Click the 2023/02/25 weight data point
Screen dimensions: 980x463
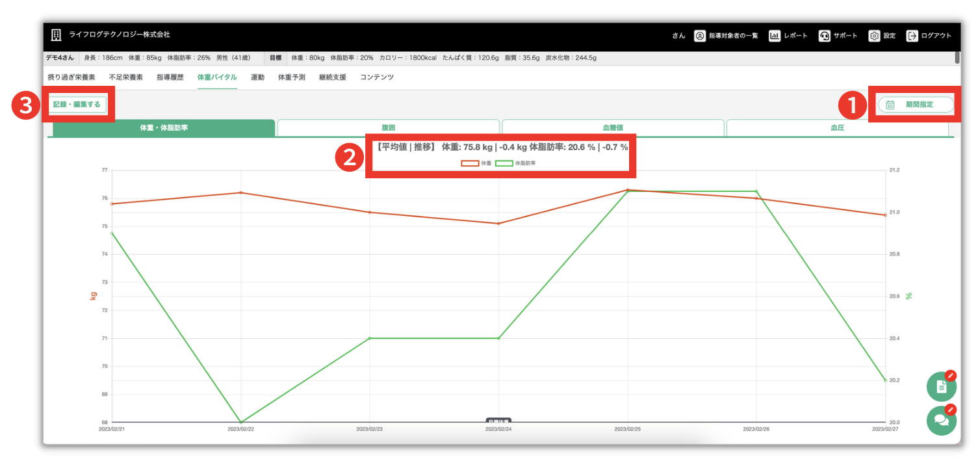[628, 190]
